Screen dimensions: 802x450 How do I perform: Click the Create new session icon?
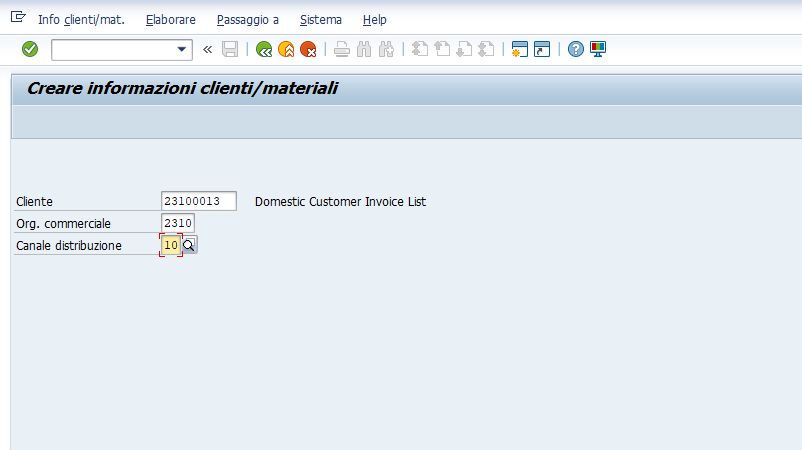click(519, 50)
